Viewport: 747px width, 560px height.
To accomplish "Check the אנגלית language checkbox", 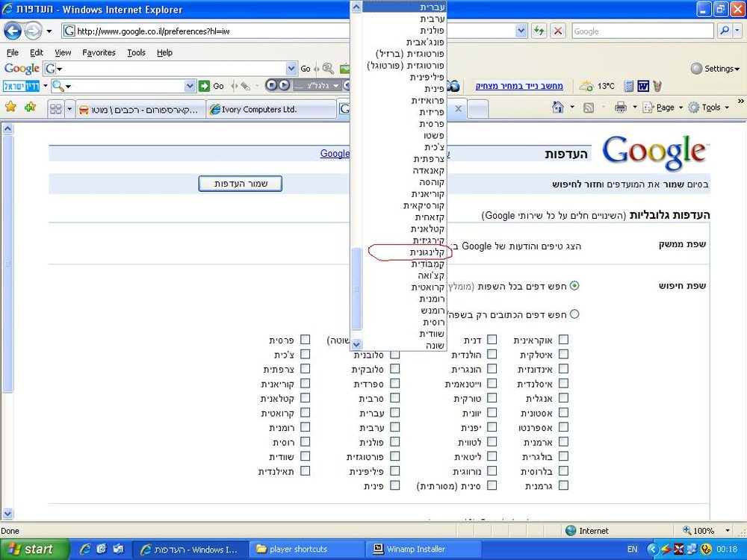I will pyautogui.click(x=563, y=398).
